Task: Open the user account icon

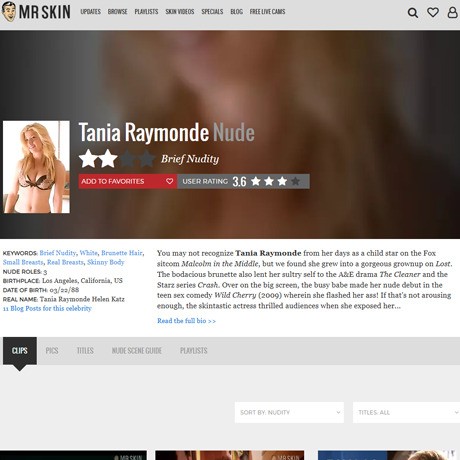Action: click(x=452, y=12)
